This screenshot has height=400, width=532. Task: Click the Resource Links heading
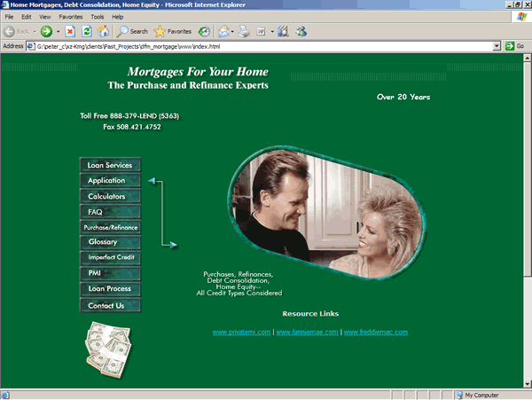click(310, 313)
